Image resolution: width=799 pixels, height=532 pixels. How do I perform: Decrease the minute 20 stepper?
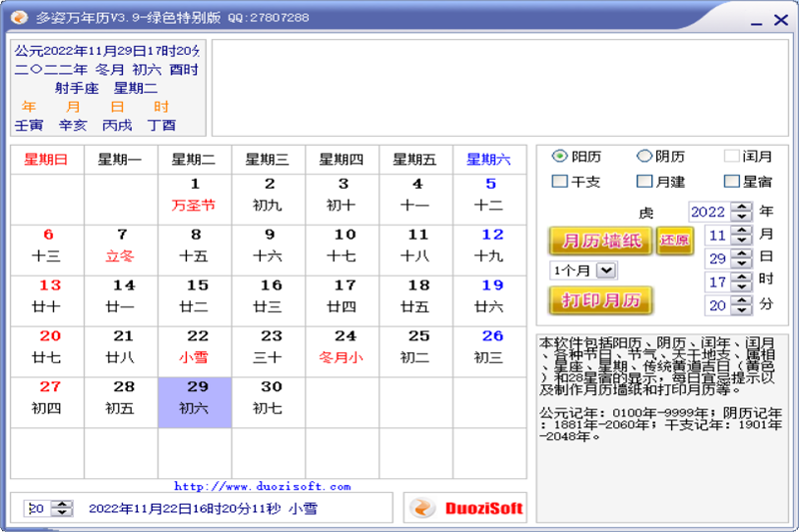tap(741, 309)
